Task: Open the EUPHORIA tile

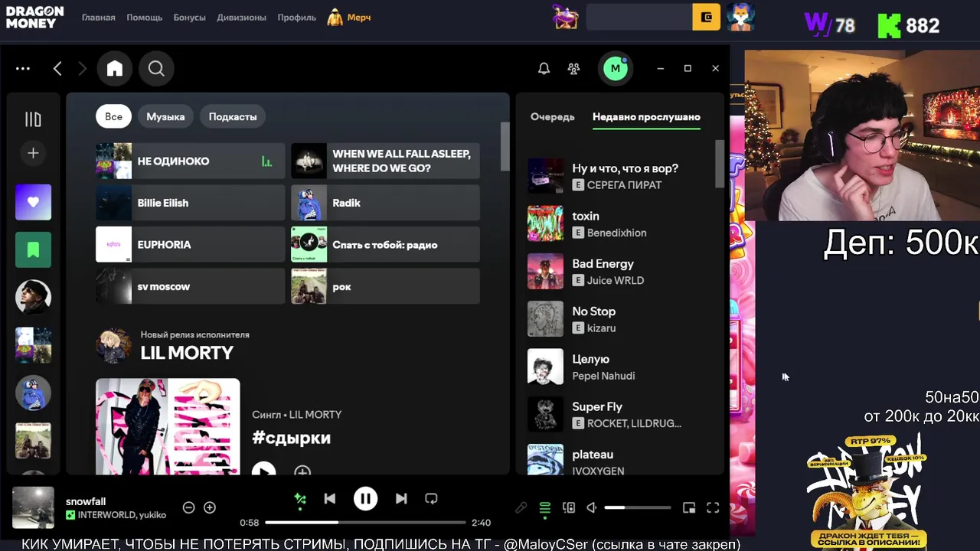Action: [190, 245]
